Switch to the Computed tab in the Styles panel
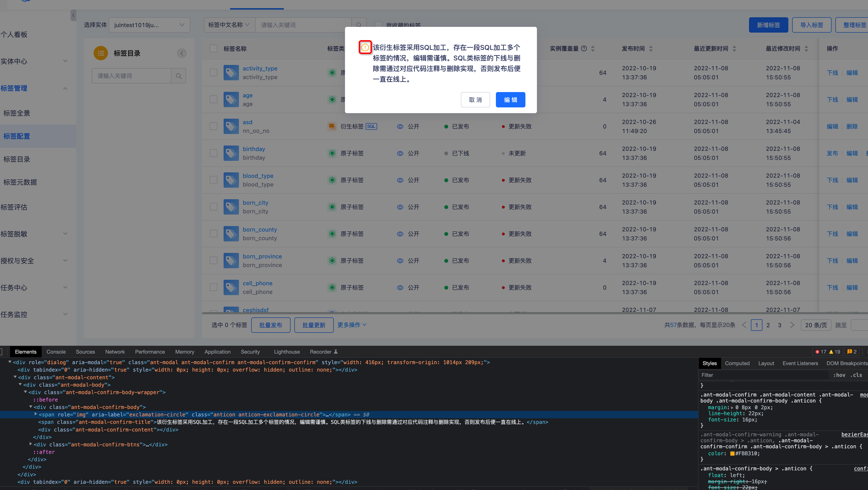The image size is (868, 490). pyautogui.click(x=737, y=363)
